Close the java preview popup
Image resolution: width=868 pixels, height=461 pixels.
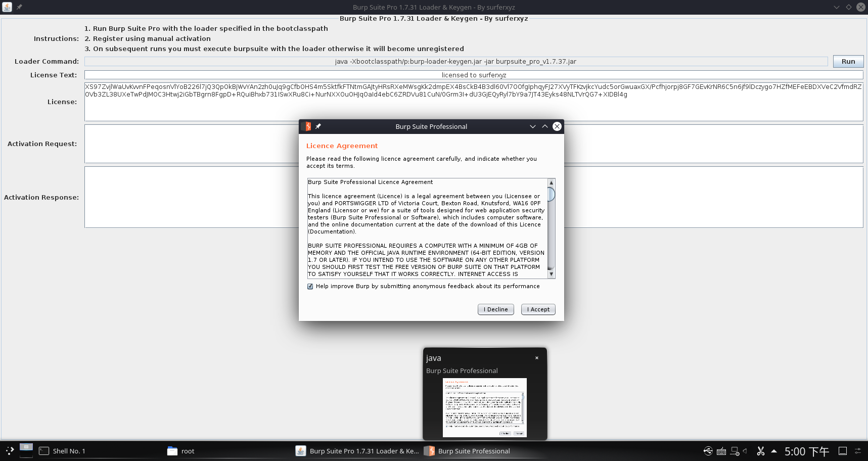pyautogui.click(x=537, y=358)
